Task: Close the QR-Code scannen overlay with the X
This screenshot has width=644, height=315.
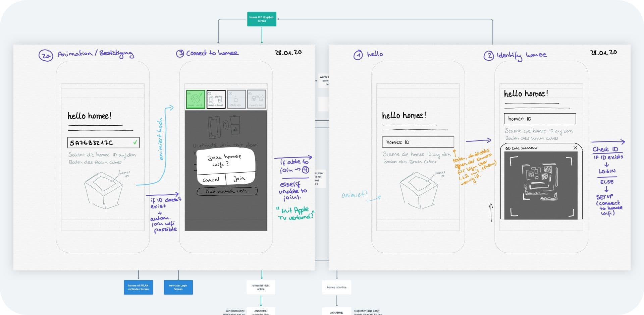Action: pyautogui.click(x=575, y=147)
